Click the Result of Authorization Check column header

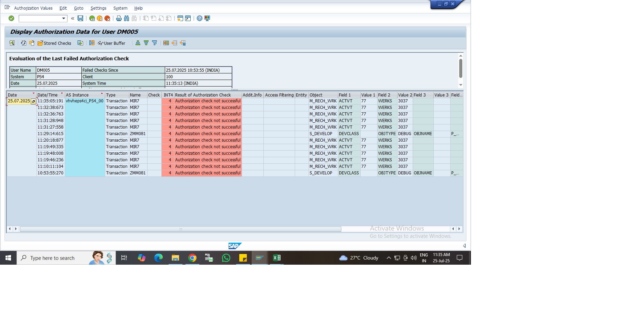(x=203, y=95)
